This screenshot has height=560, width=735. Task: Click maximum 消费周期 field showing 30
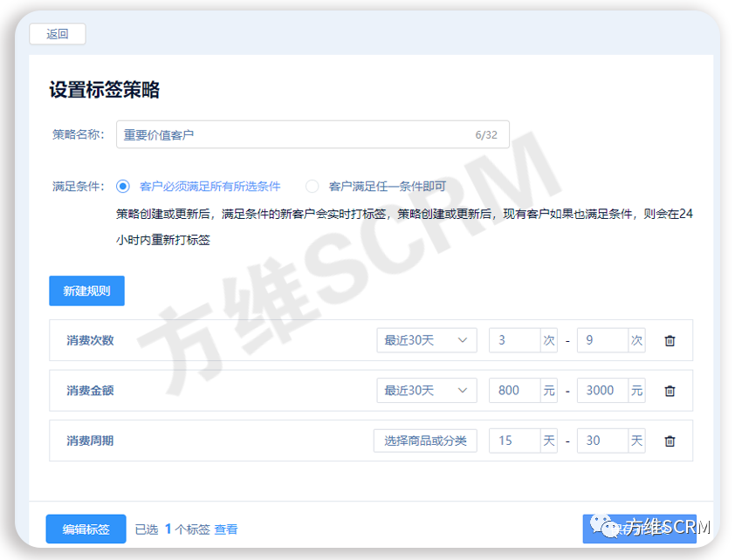(x=601, y=441)
